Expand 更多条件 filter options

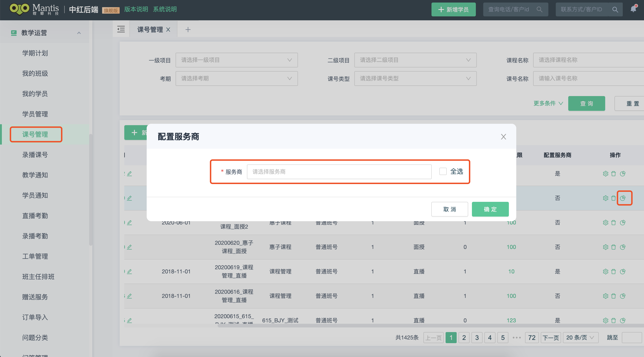coord(548,103)
